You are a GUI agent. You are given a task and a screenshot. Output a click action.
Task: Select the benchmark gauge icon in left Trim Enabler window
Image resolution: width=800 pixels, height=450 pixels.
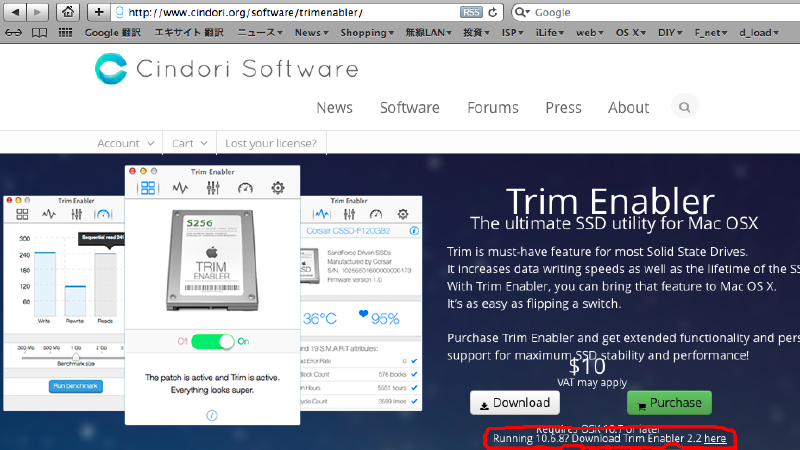pos(104,214)
